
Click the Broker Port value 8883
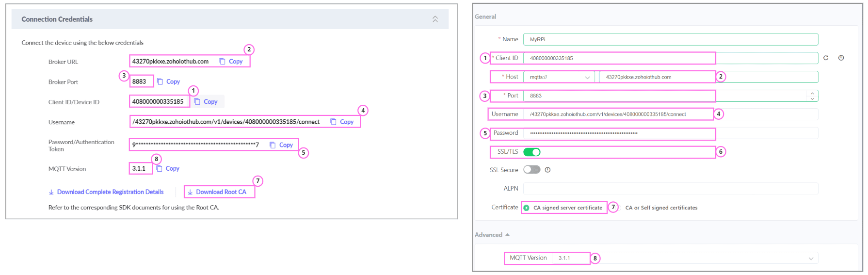coord(139,81)
